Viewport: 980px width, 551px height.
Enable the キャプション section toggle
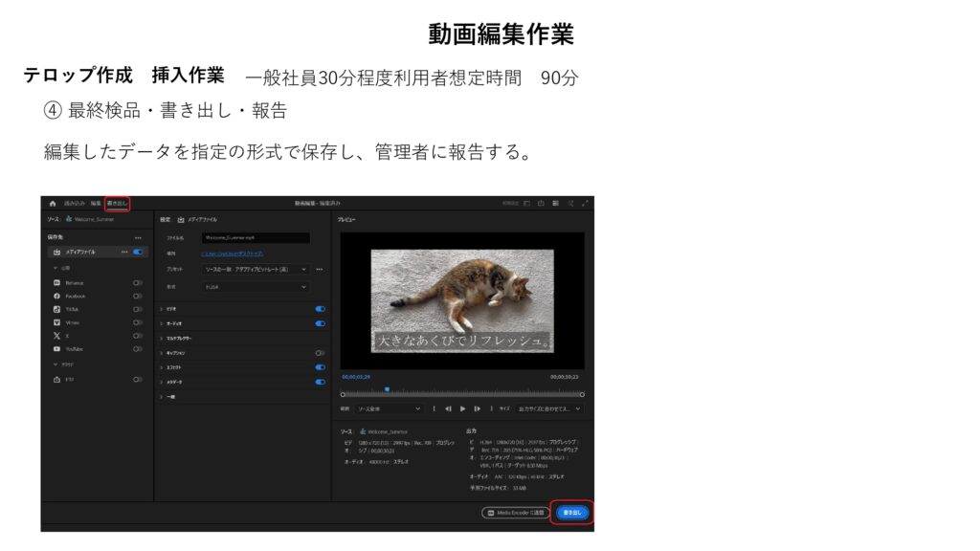tap(320, 353)
